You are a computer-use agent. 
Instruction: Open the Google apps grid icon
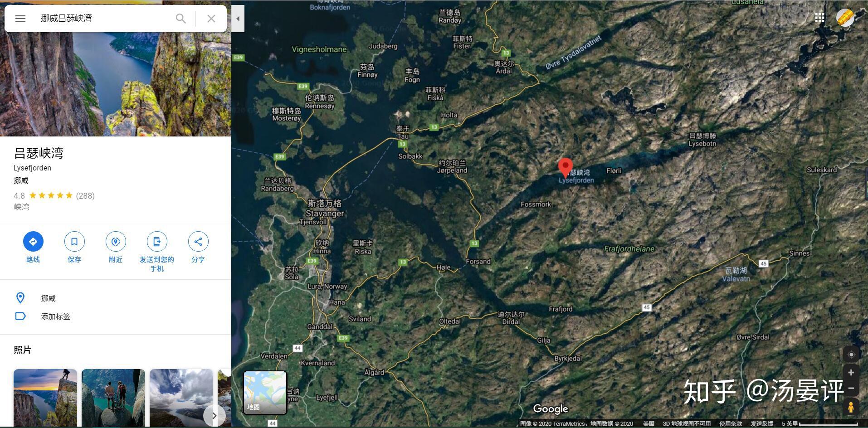(x=819, y=18)
